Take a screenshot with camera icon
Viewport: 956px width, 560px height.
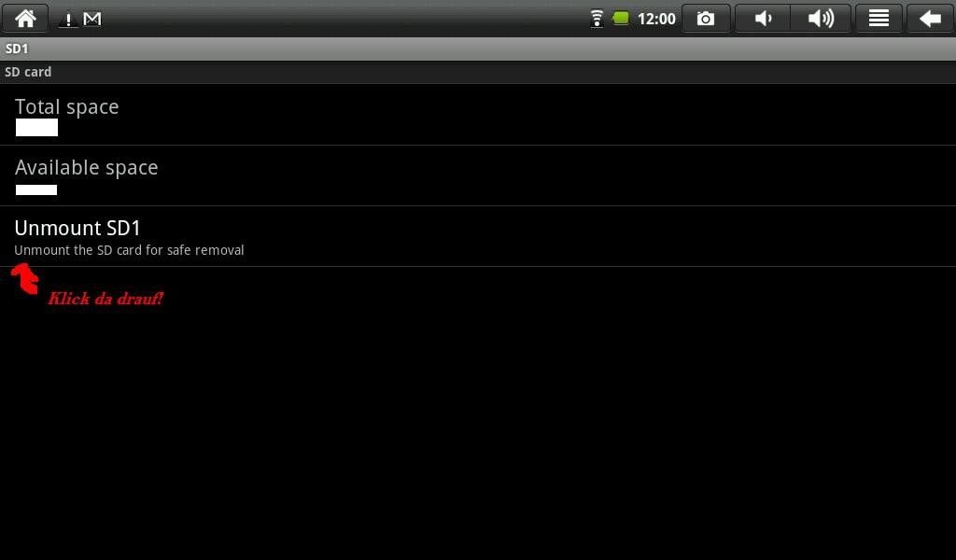pyautogui.click(x=706, y=19)
